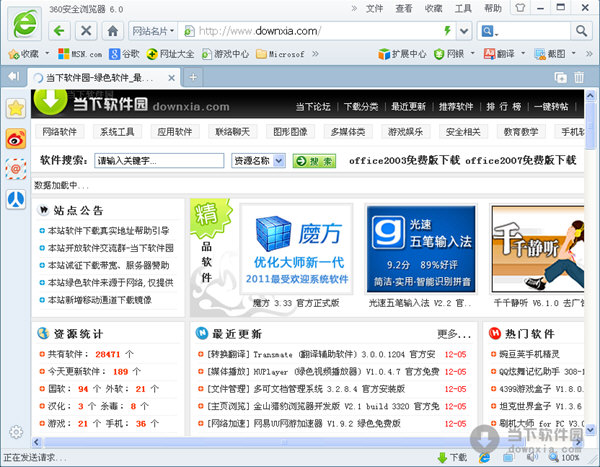Open the 下载分类 nav link
The height and width of the screenshot is (467, 600).
pyautogui.click(x=361, y=107)
